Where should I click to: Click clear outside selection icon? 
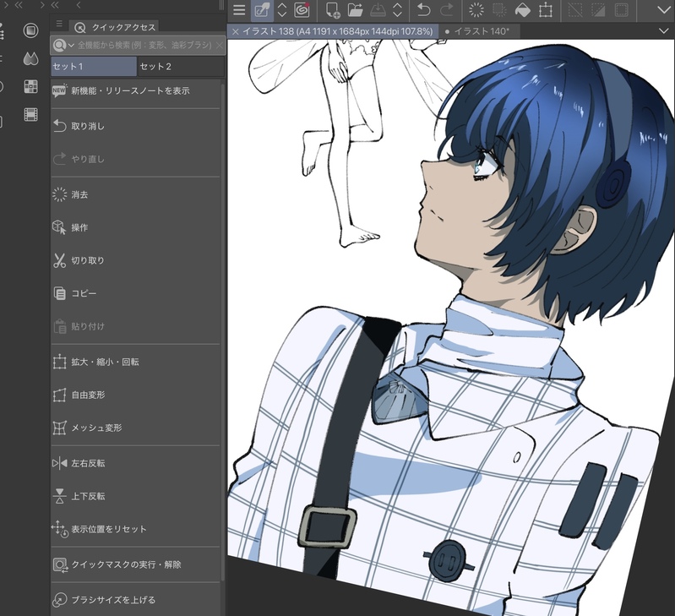(x=499, y=10)
